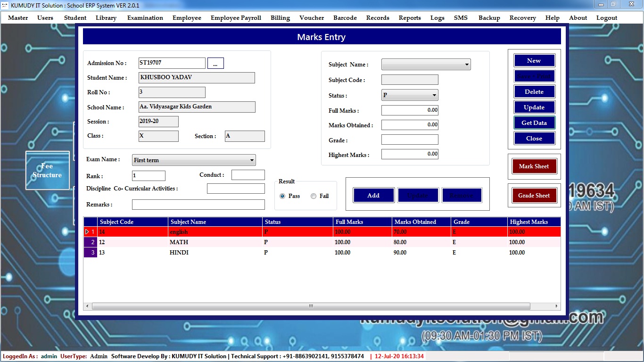The image size is (644, 362).
Task: Open the Mark Sheet
Action: pos(534,166)
